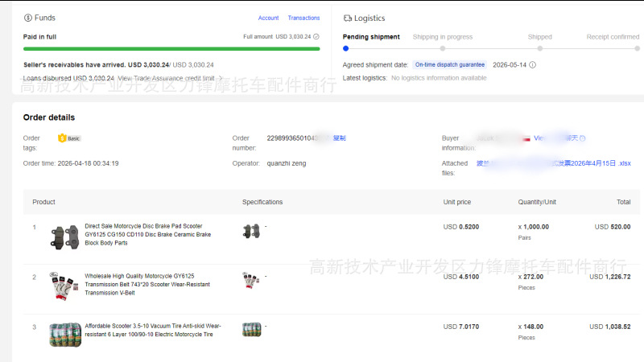This screenshot has width=644, height=362.
Task: Click the transmission belt specification image
Action: tap(251, 280)
